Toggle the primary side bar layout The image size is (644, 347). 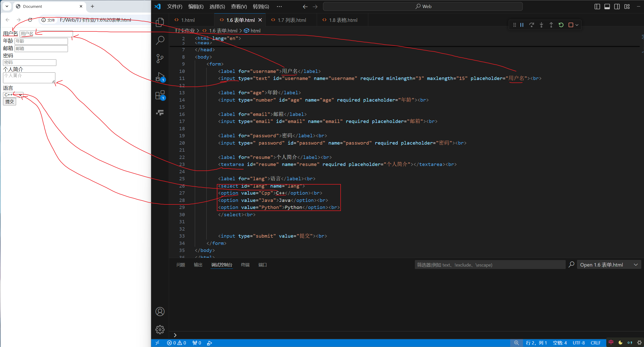597,7
